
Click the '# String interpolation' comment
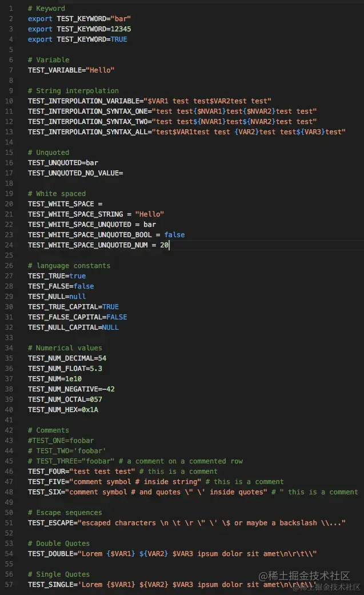click(x=73, y=91)
